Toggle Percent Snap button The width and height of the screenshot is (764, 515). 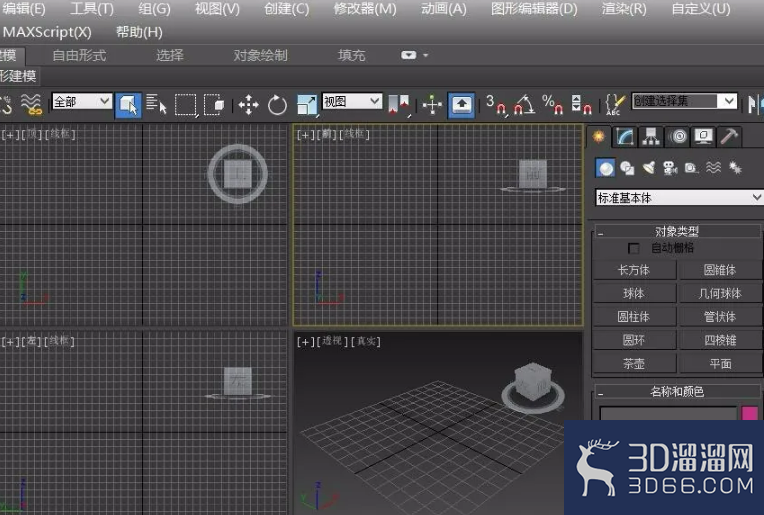pos(553,104)
